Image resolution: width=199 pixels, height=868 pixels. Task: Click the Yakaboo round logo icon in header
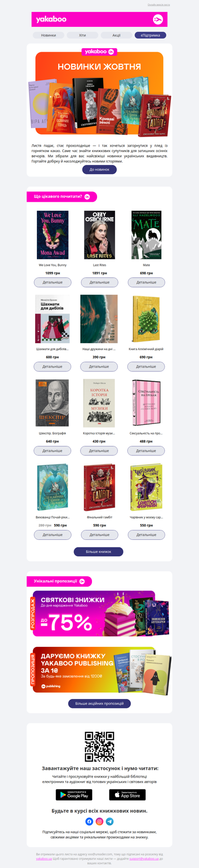pyautogui.click(x=158, y=19)
